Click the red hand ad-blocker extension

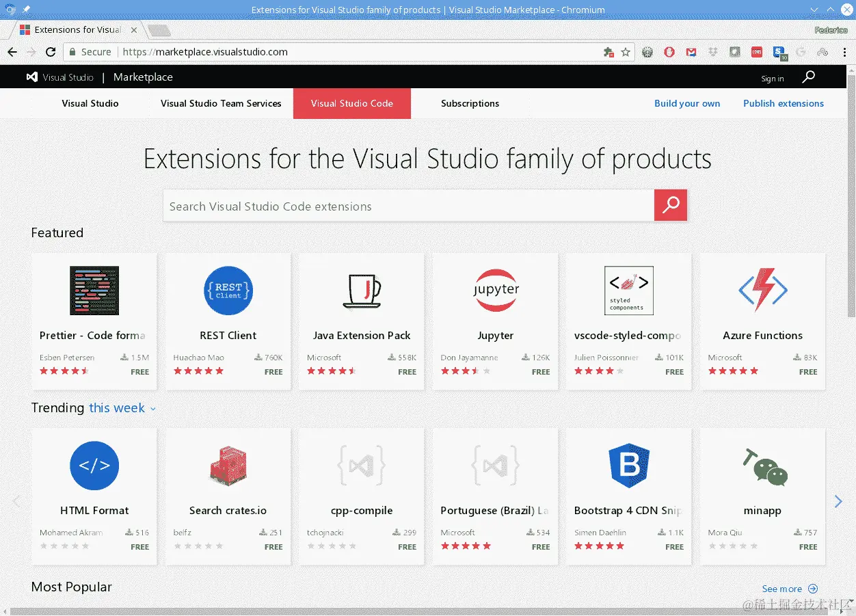(669, 52)
